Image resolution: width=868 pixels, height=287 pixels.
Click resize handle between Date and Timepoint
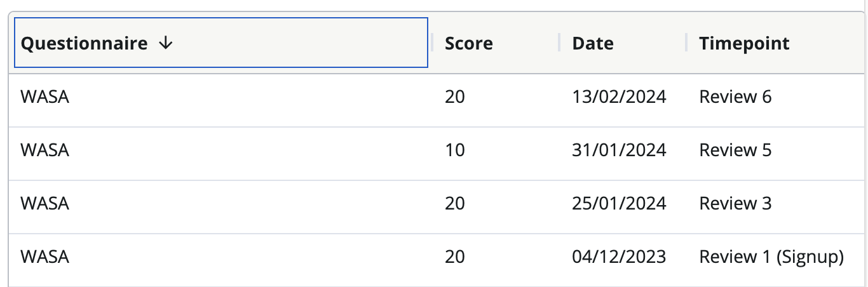(x=686, y=43)
